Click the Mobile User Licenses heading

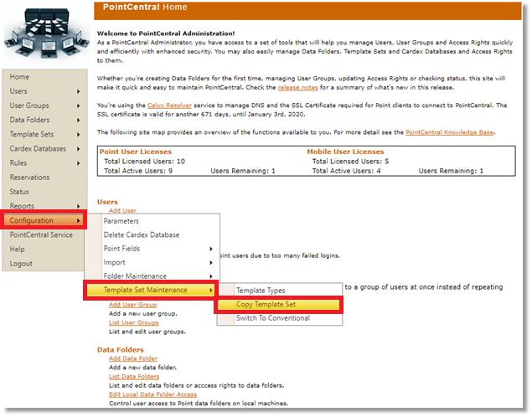[x=345, y=152]
